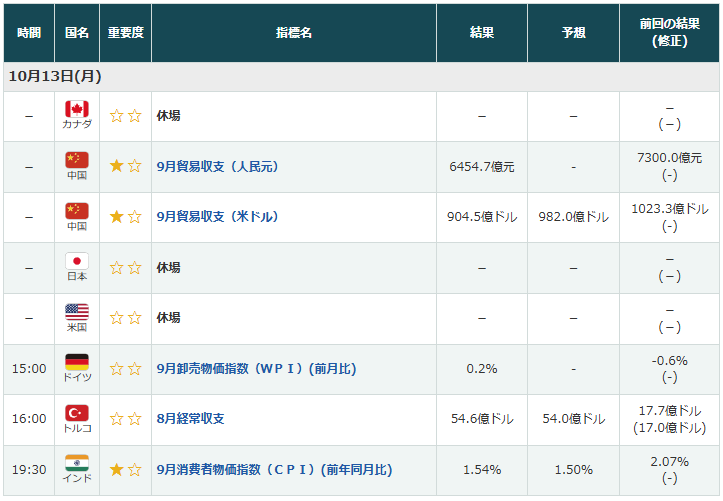Click the Turkey flag icon
The width and height of the screenshot is (723, 501).
click(77, 413)
